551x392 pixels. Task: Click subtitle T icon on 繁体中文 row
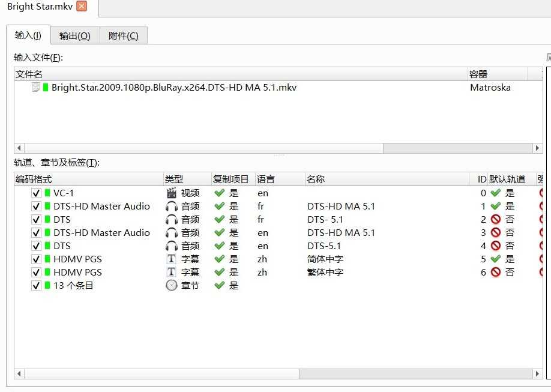click(x=171, y=272)
